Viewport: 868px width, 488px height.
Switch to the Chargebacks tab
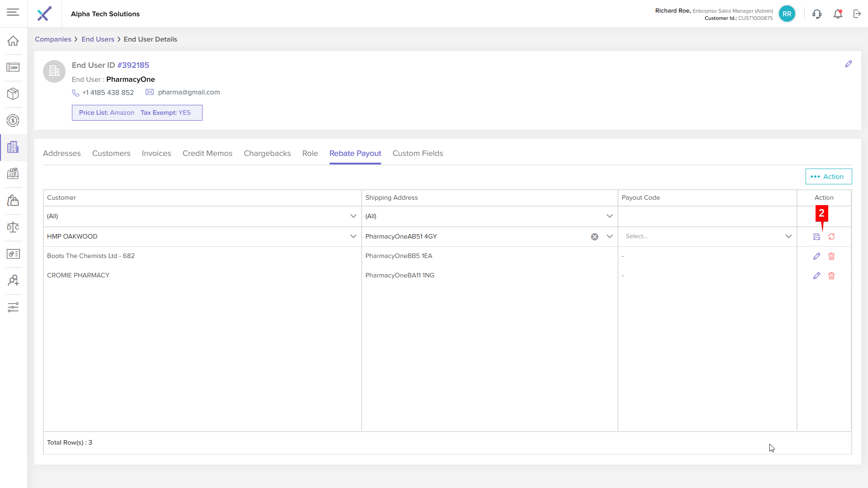[x=267, y=153]
